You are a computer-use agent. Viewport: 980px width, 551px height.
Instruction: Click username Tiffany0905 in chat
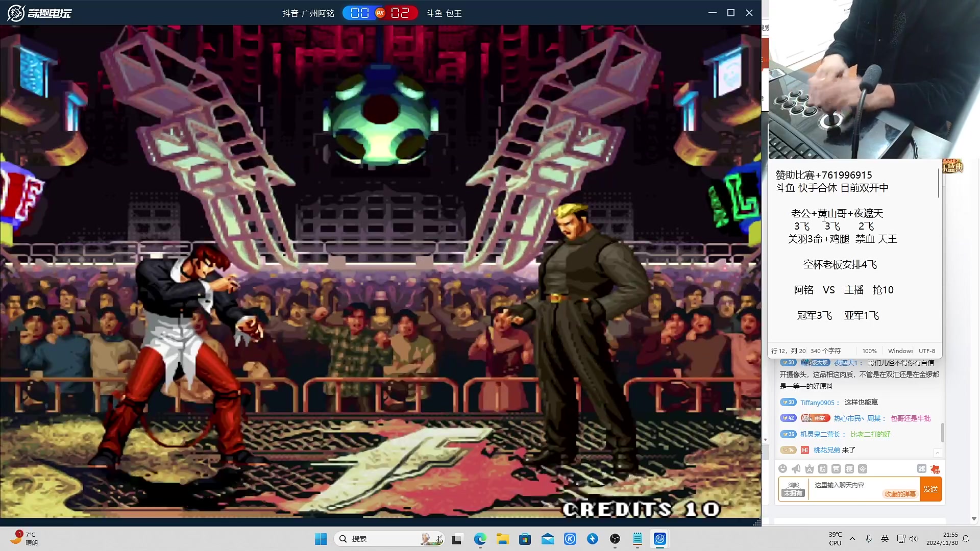pyautogui.click(x=817, y=403)
